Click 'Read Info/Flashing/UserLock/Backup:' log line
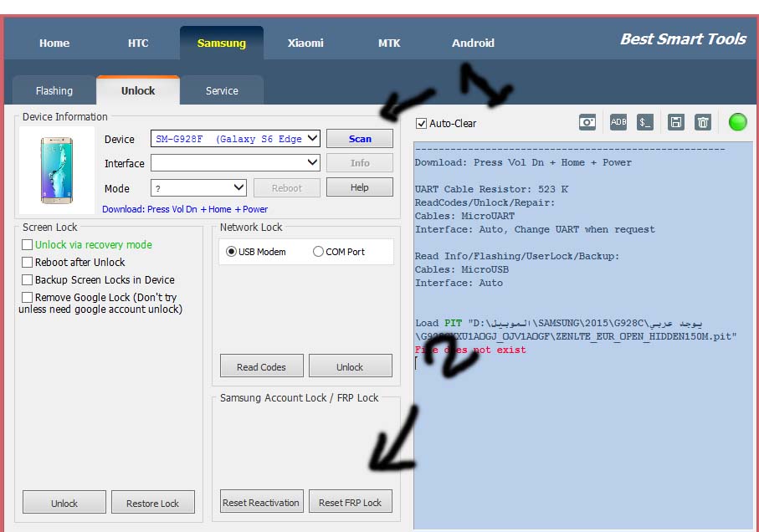The image size is (759, 532). (x=517, y=256)
